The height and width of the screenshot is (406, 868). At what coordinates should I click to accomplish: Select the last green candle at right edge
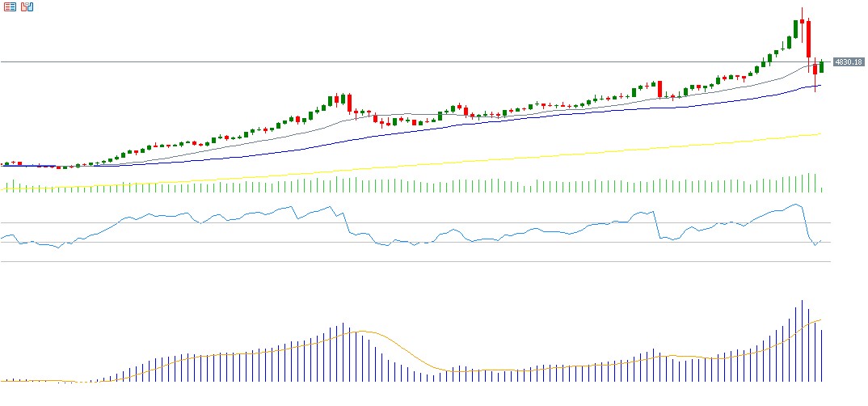coord(821,67)
